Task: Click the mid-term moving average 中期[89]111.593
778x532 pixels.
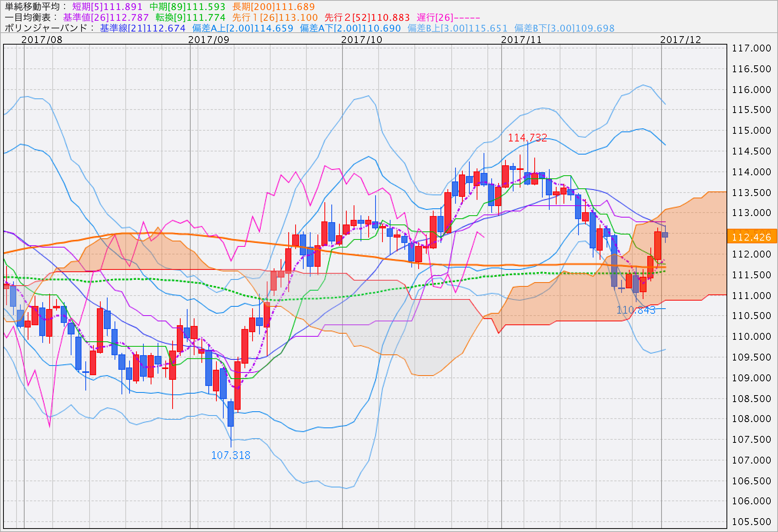Action: point(187,7)
